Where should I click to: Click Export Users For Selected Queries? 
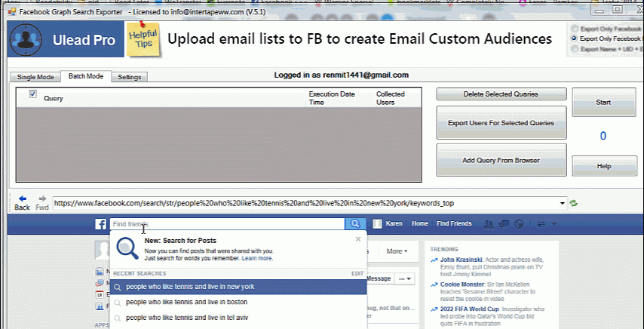click(501, 123)
